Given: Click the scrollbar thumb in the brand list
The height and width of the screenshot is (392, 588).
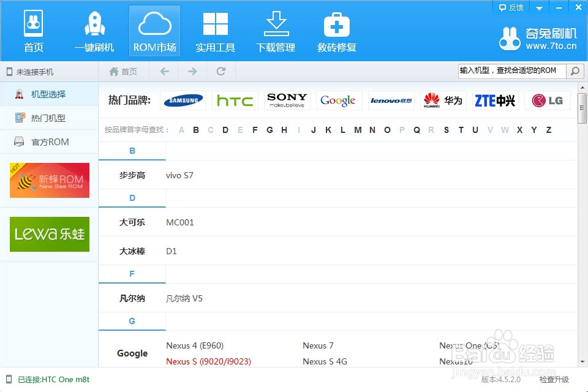Looking at the screenshot, I should 582,108.
